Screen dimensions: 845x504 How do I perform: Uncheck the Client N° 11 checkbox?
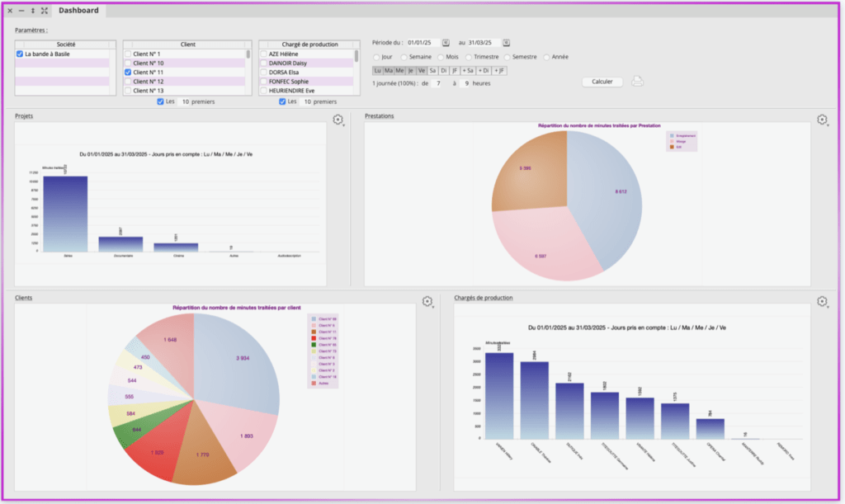point(128,73)
